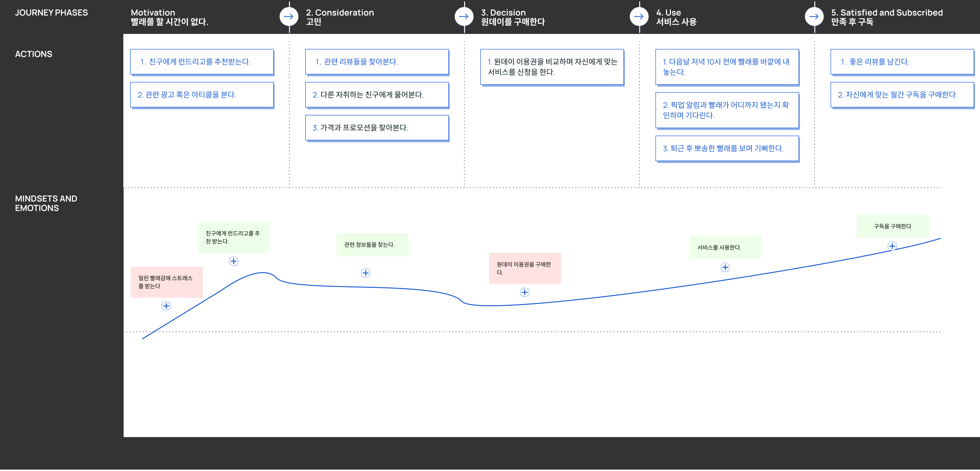Viewport: 980px width, 471px height.
Task: Click pink note 밀린 빨래감에 스트레스를 받는다
Action: 167,282
